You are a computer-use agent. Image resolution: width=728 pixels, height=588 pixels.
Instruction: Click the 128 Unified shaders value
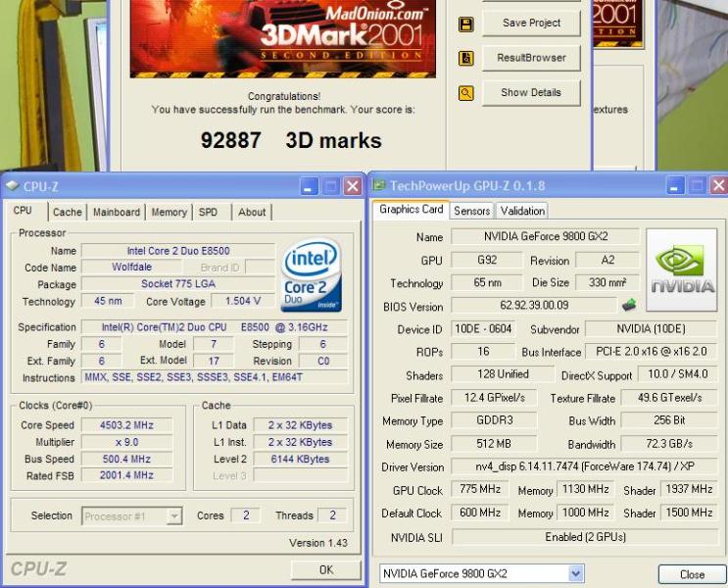point(503,374)
